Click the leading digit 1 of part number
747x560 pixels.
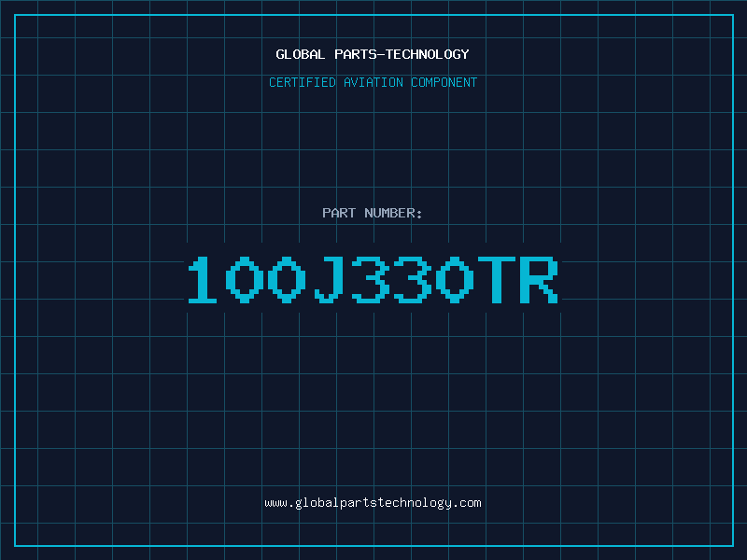[x=203, y=279]
